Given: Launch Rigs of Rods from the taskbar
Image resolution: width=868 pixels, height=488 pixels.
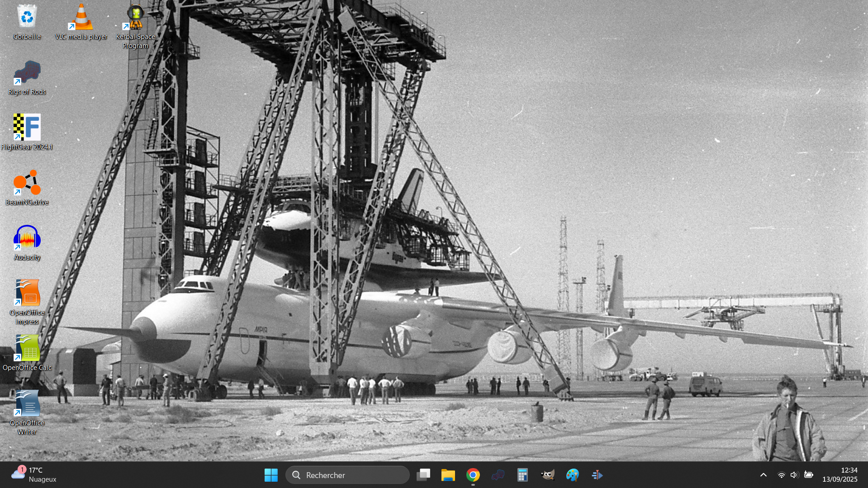Looking at the screenshot, I should pyautogui.click(x=498, y=475).
